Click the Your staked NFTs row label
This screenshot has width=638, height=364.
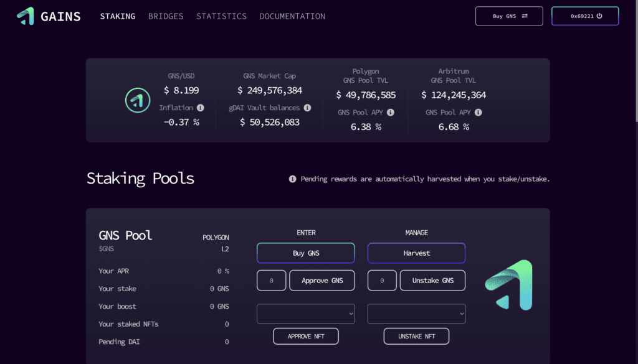(128, 324)
